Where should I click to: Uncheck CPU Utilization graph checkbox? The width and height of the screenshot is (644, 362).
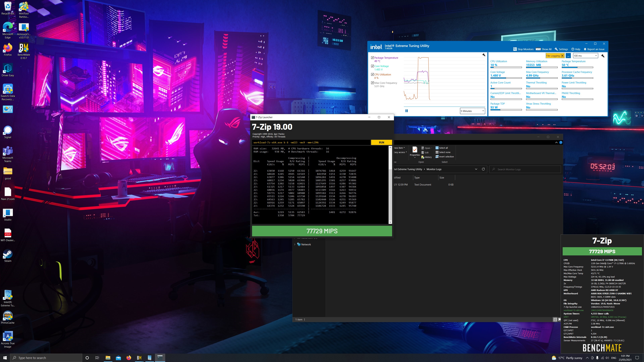(372, 74)
